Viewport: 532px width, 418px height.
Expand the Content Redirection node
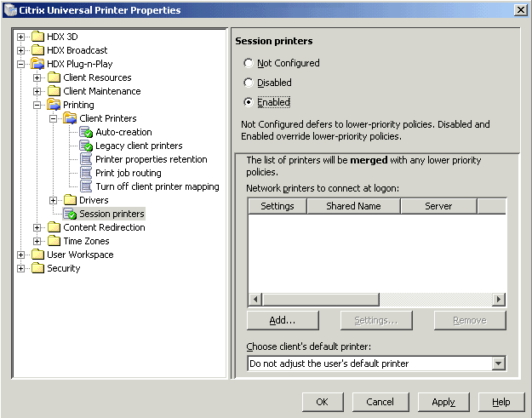[37, 227]
